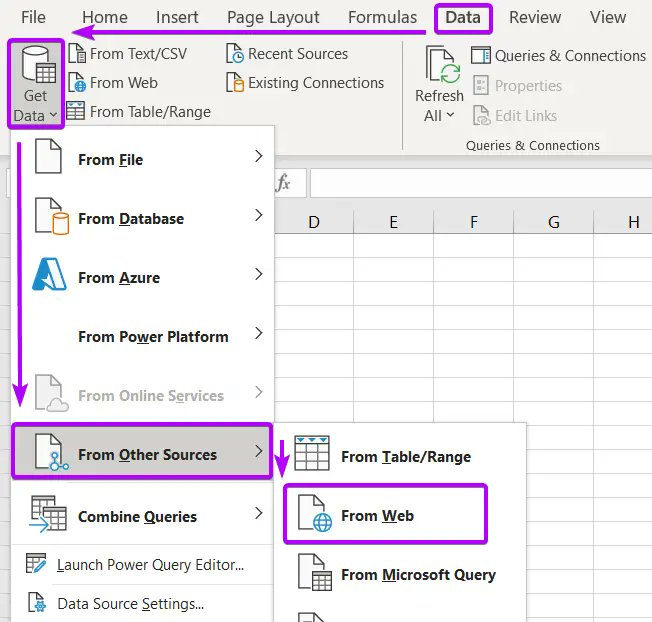Click the From Online Services cloud icon

tap(52, 393)
